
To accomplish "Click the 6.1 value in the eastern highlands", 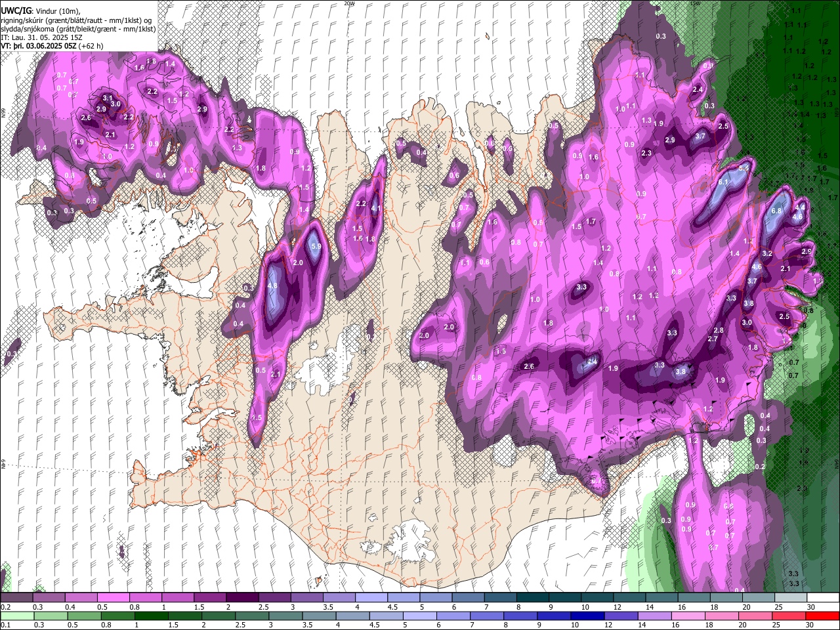I will click(724, 182).
